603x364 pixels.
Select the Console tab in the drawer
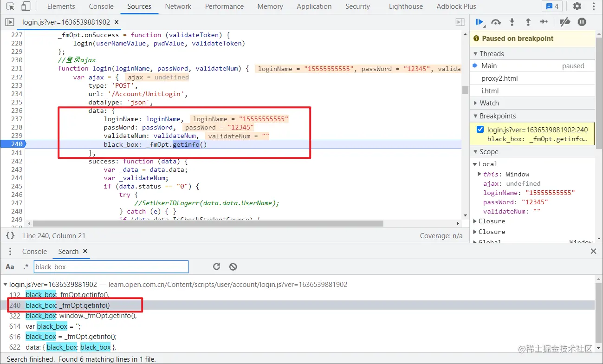click(x=34, y=251)
